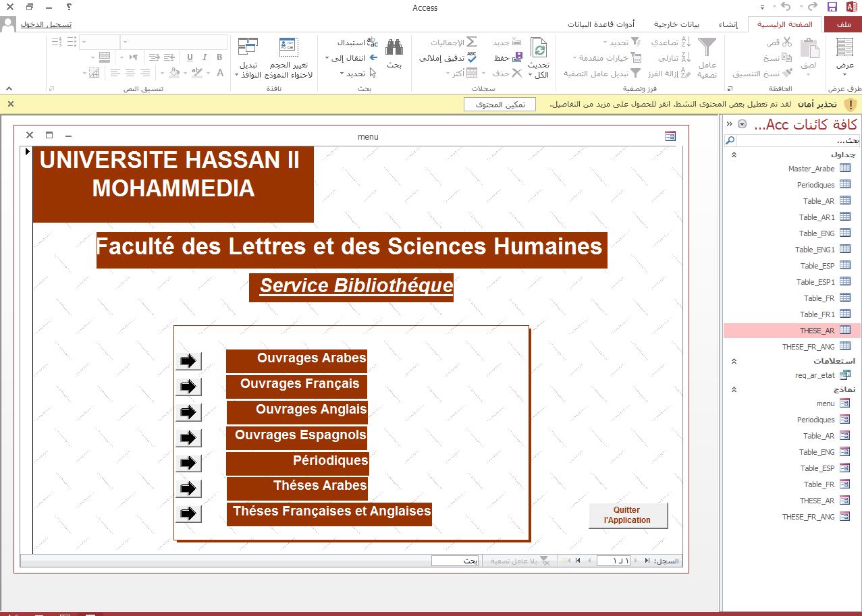Click the حفظ Save record icon
Image resolution: width=862 pixels, height=616 pixels.
(x=517, y=58)
